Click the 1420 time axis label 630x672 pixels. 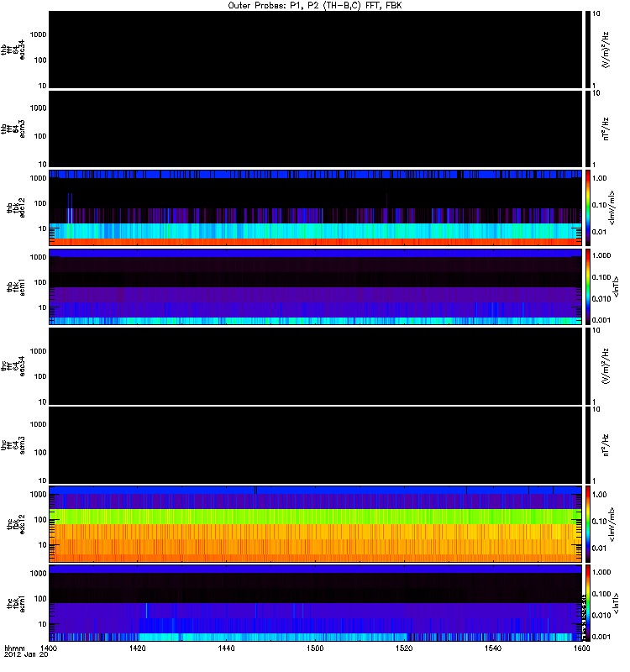coord(137,648)
